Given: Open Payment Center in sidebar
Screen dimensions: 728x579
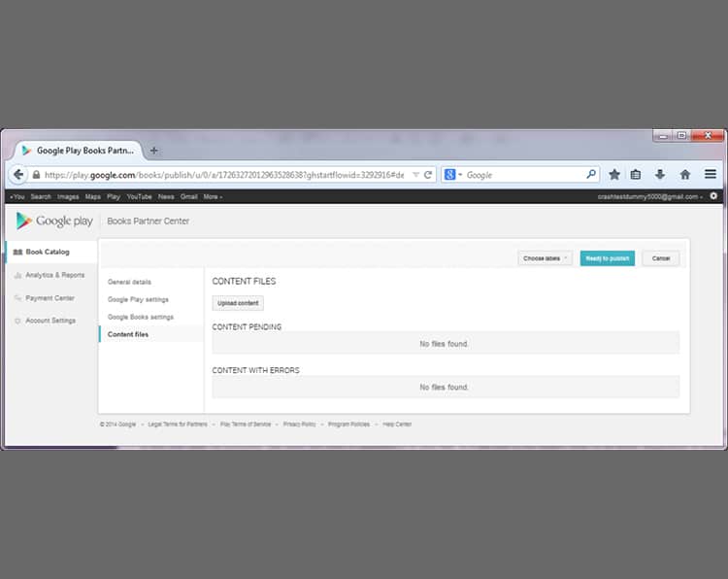Looking at the screenshot, I should 51,298.
